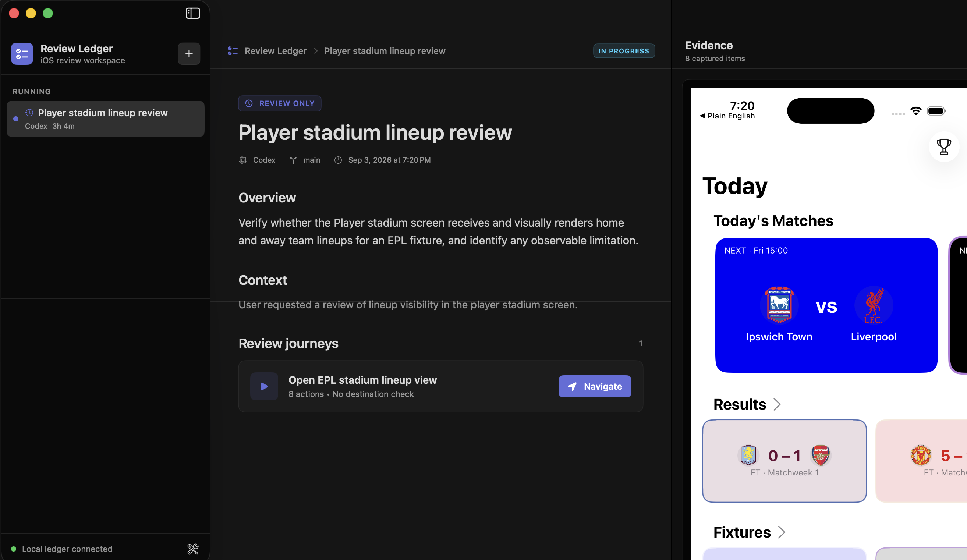Select Player stadium lineup review sidebar row

[x=106, y=119]
